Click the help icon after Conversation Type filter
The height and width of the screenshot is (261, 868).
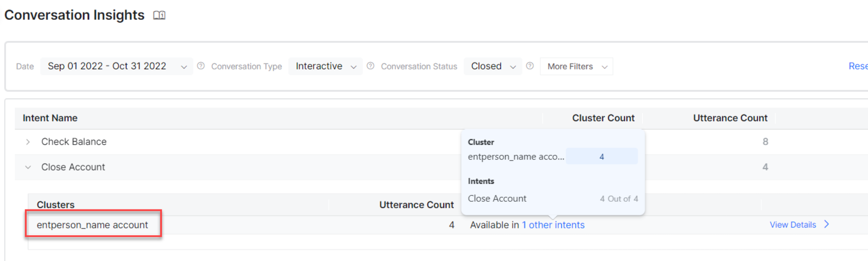coord(370,66)
